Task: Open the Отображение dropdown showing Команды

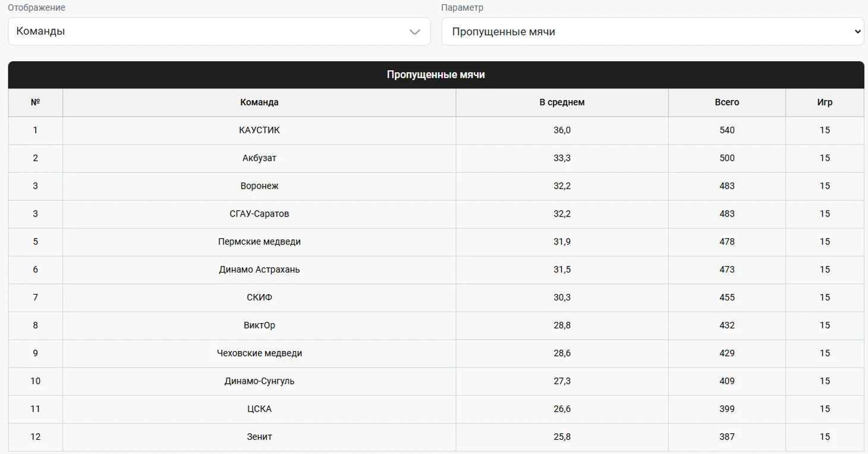Action: [x=219, y=32]
